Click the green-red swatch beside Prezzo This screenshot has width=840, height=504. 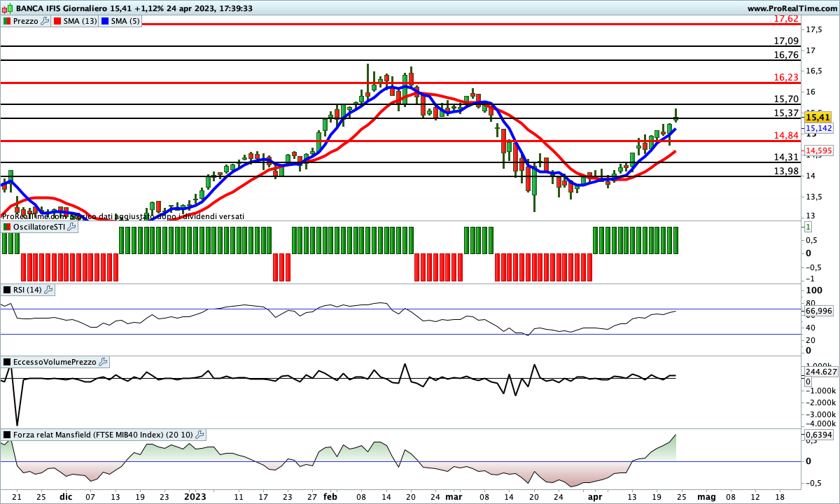click(7, 21)
